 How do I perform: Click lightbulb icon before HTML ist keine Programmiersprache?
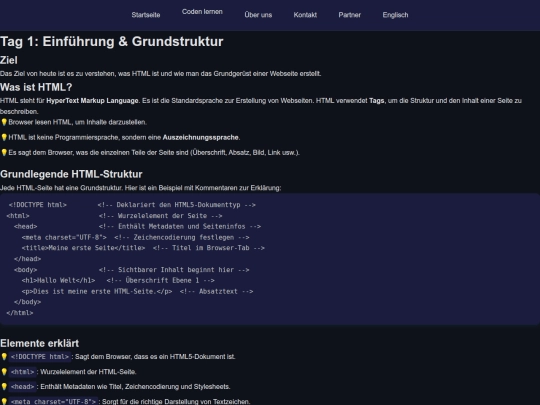coord(4,137)
